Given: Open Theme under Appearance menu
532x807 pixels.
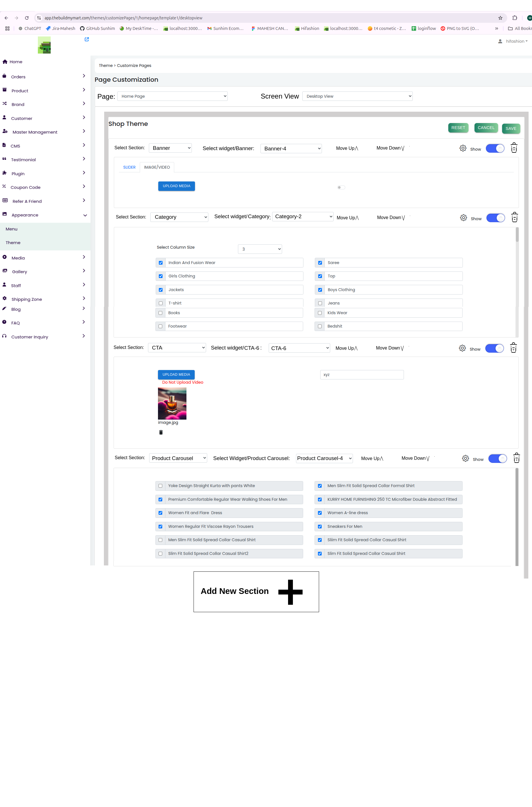Looking at the screenshot, I should (13, 243).
